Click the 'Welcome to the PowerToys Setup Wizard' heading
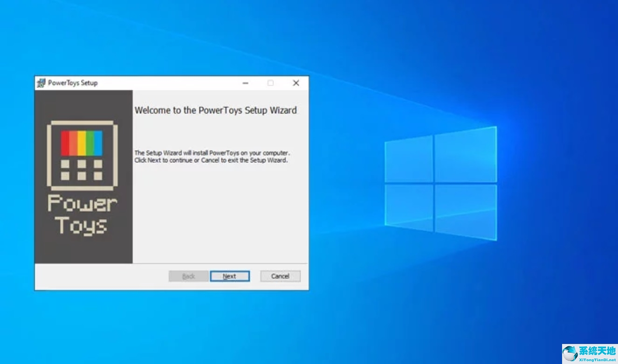 (x=216, y=110)
